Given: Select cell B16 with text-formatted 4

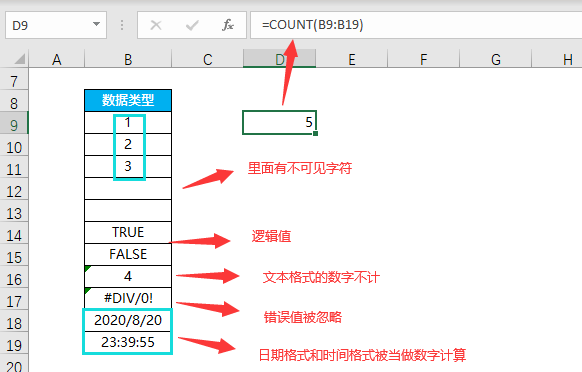Looking at the screenshot, I should click(128, 276).
